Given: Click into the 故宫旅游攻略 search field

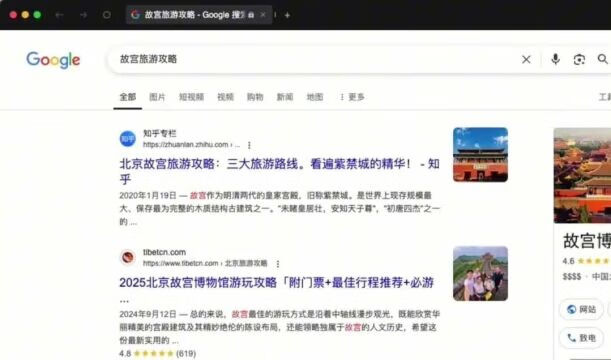Looking at the screenshot, I should 312,59.
